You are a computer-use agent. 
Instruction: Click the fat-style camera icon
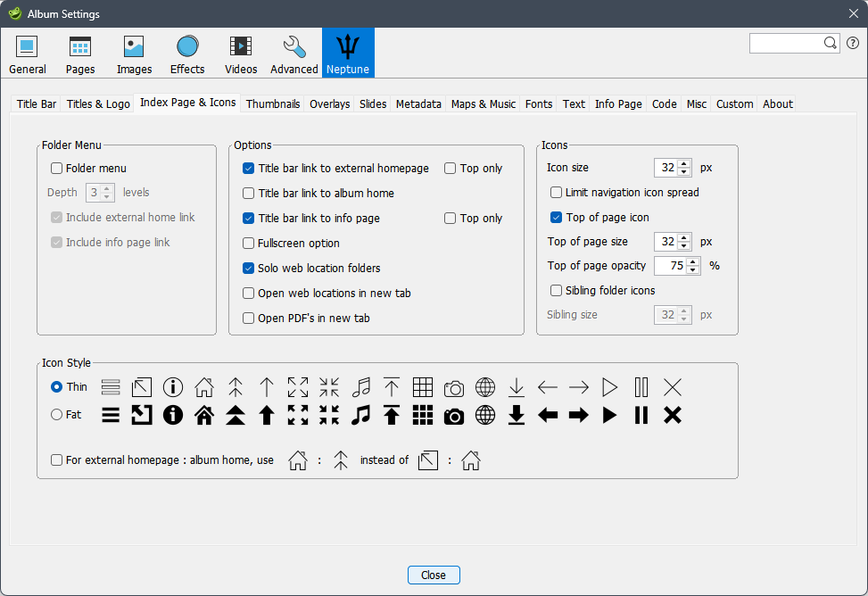click(x=454, y=416)
